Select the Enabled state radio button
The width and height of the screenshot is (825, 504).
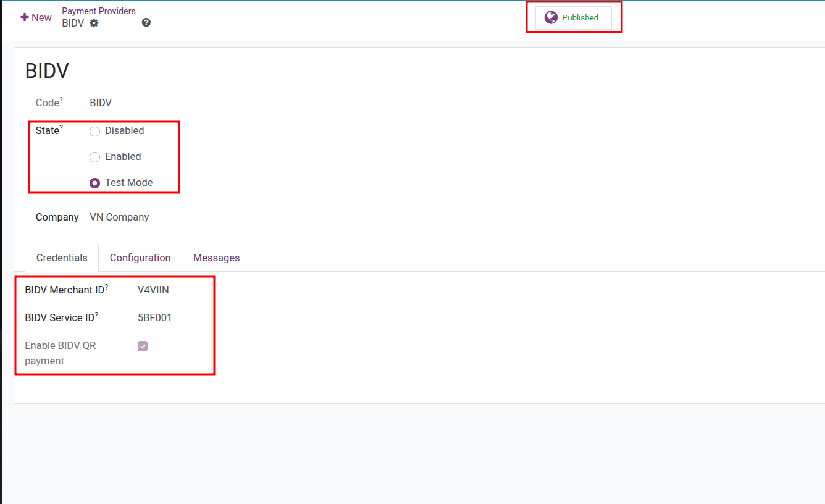click(x=94, y=157)
